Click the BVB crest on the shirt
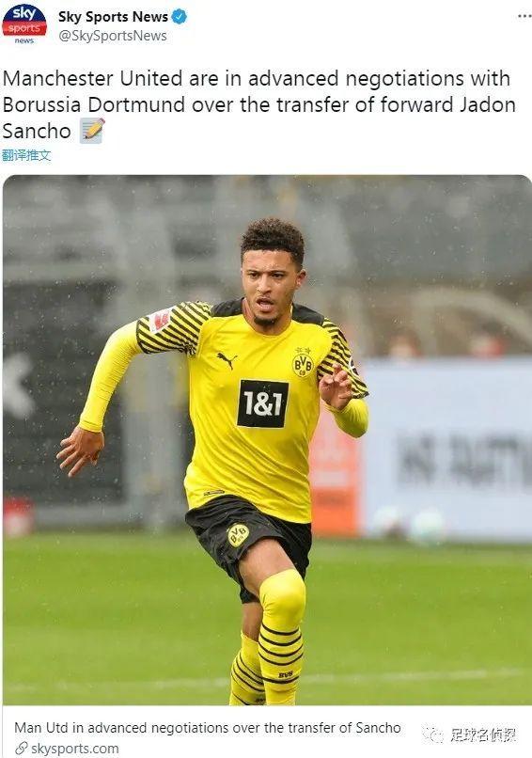 coord(303,363)
